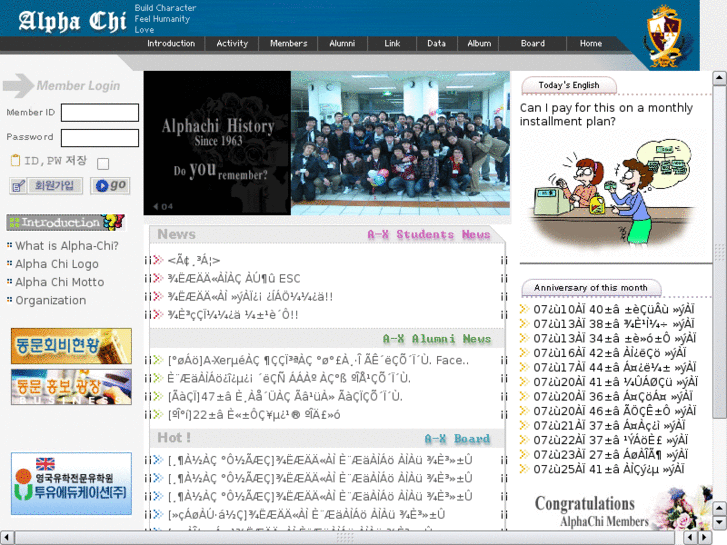Open Alpha Chi Motto link

point(59,282)
